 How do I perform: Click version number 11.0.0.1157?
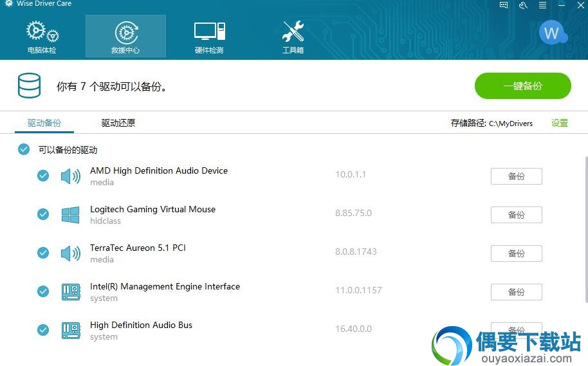[358, 290]
